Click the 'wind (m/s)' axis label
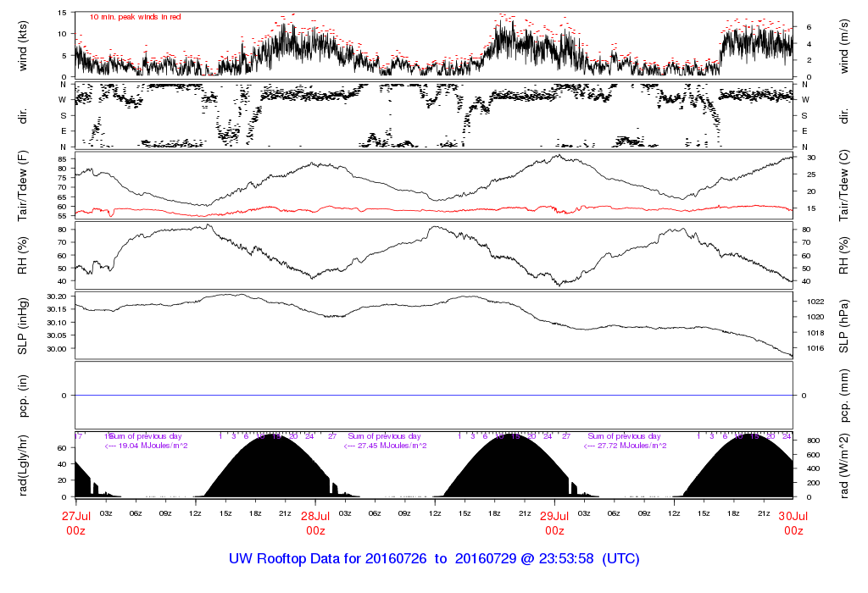This screenshot has width=868, height=593. tap(844, 47)
